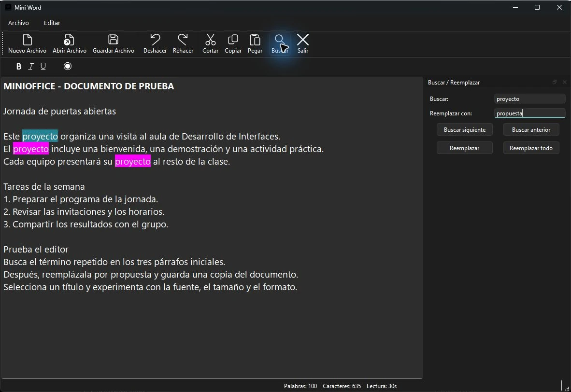Screen dimensions: 571x392
Task: Click the Lectura: 30s status entry
Action: [x=382, y=386]
